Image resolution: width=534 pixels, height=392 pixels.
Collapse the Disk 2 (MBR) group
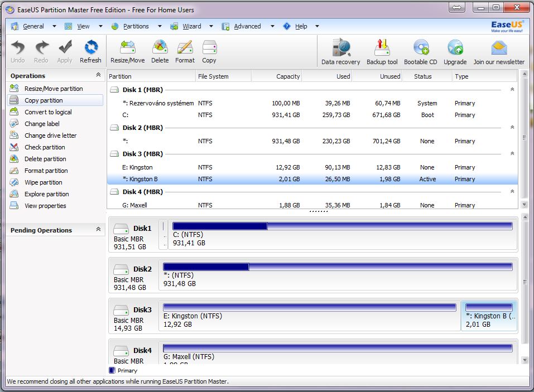click(512, 127)
